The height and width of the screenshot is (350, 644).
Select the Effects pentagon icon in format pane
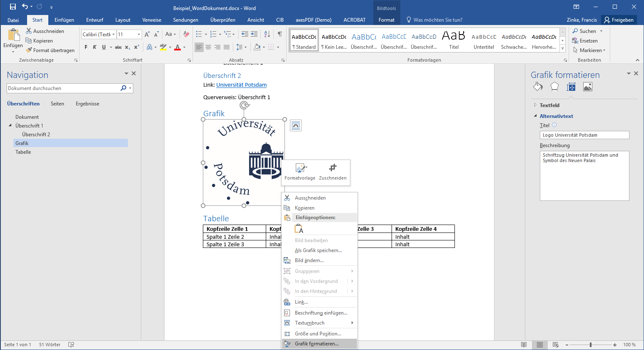click(x=554, y=87)
